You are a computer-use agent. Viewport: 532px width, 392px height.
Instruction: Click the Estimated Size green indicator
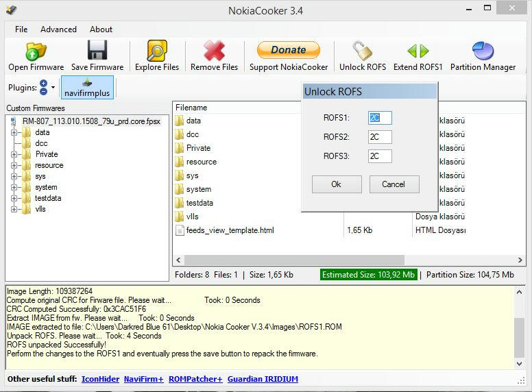(x=368, y=275)
